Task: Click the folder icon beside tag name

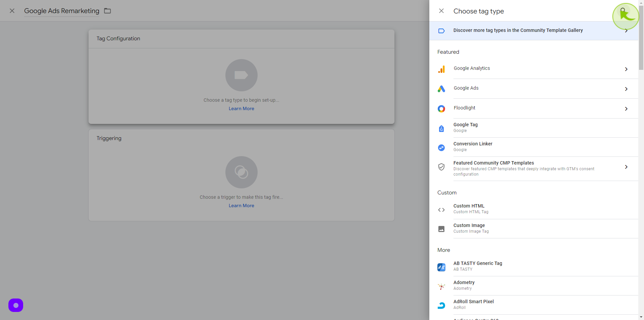Action: pyautogui.click(x=107, y=11)
